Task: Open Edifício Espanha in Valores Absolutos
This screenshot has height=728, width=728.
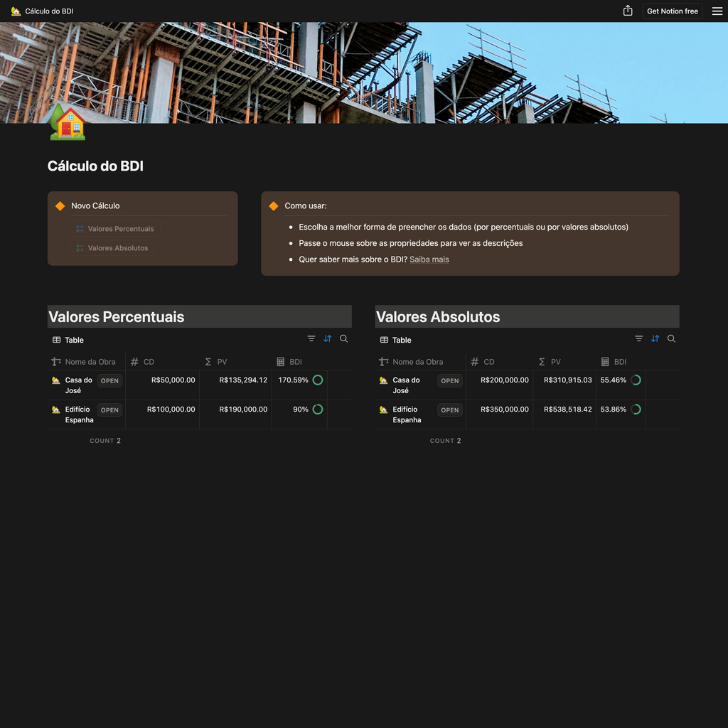Action: (x=449, y=410)
